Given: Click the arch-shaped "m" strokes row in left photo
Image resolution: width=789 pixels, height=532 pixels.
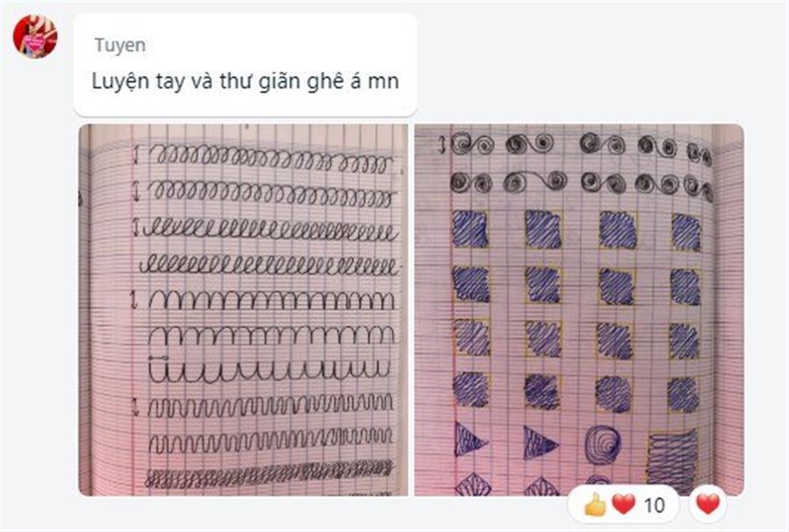Looking at the screenshot, I should pos(272,300).
